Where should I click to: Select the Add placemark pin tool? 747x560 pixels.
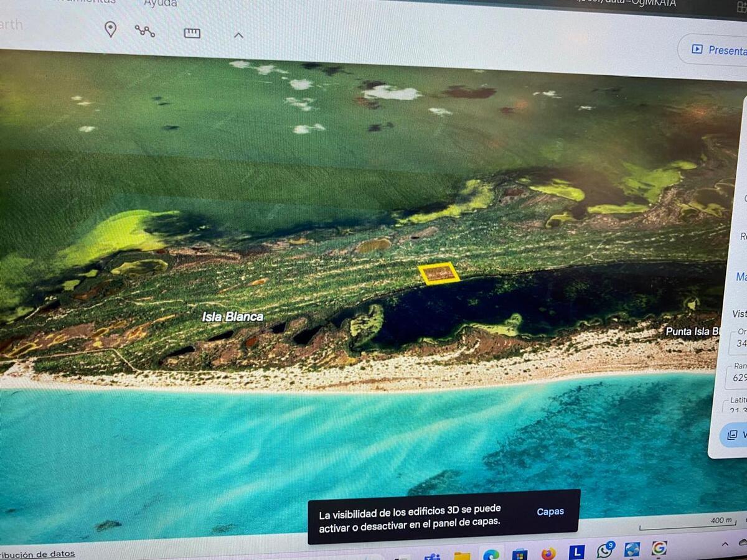110,29
